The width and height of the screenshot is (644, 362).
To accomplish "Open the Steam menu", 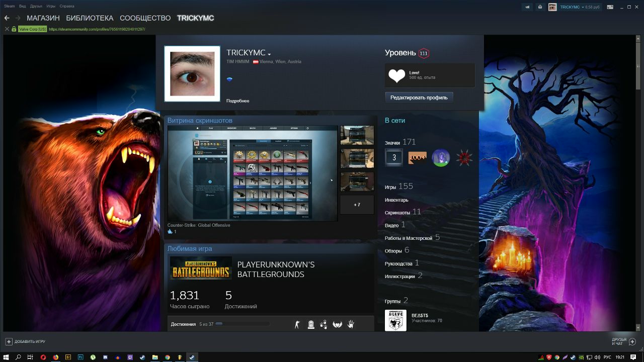I will tap(10, 6).
